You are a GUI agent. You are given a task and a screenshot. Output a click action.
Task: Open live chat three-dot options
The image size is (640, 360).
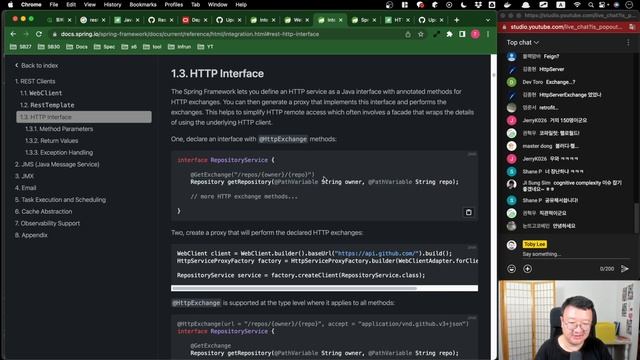tap(628, 42)
